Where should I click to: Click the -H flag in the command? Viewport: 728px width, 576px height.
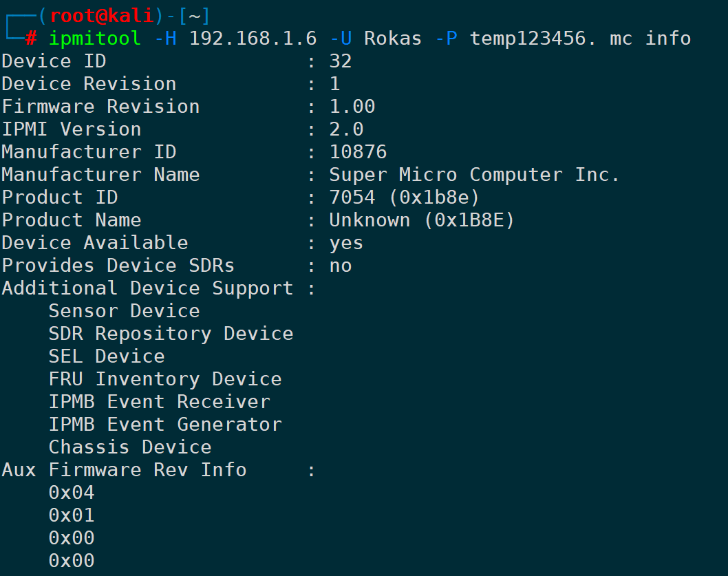point(165,38)
